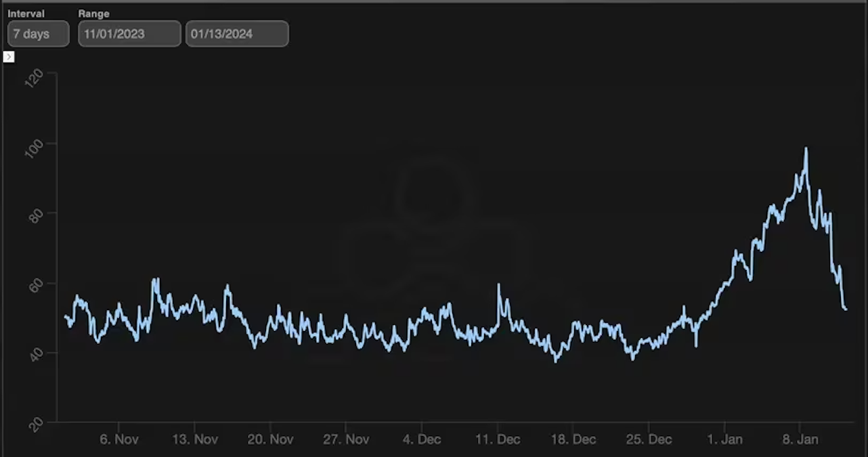Click the 4. Dec x-axis label
Image resolution: width=868 pixels, height=457 pixels.
[x=421, y=439]
